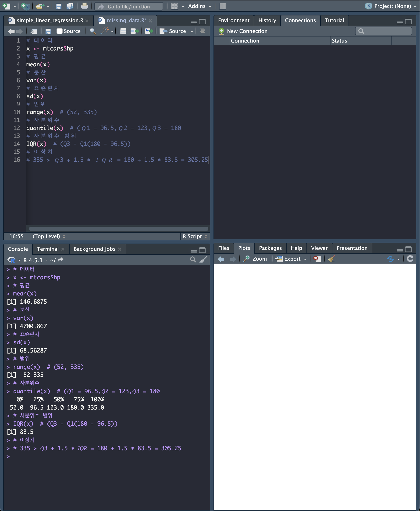The width and height of the screenshot is (420, 511).
Task: Click the Find/Replace magnifier icon in editor
Action: tap(93, 31)
